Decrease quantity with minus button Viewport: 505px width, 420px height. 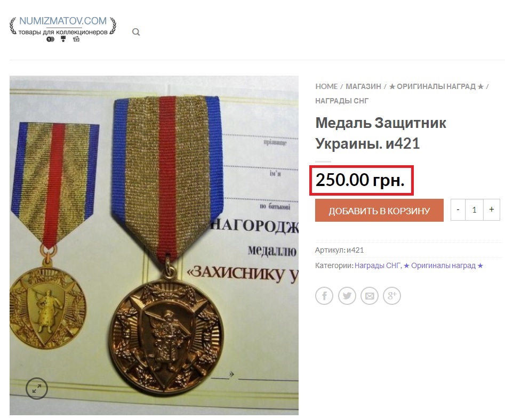coord(458,209)
